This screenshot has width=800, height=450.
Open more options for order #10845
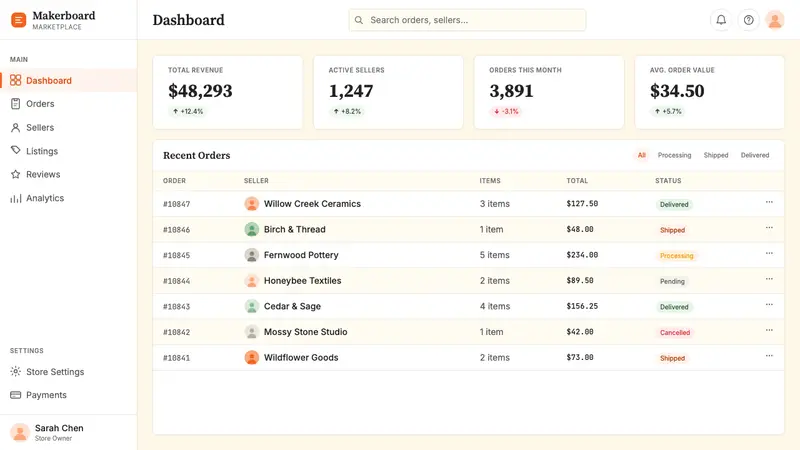tap(769, 253)
